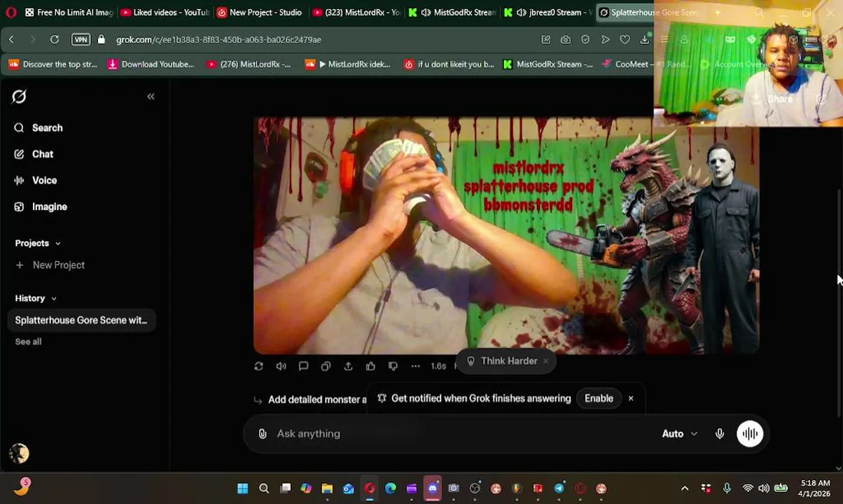This screenshot has width=843, height=504.
Task: Switch to New Project Studio tab
Action: (260, 13)
